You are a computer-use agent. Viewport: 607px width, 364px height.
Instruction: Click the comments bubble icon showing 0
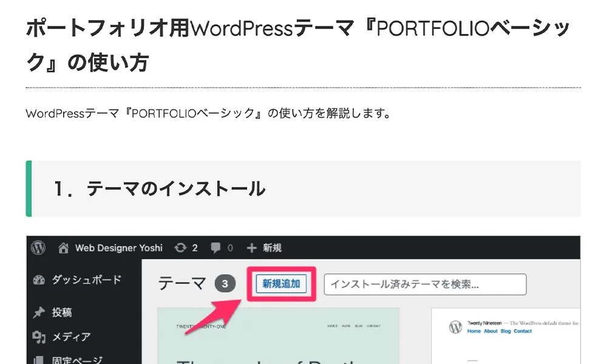[215, 248]
